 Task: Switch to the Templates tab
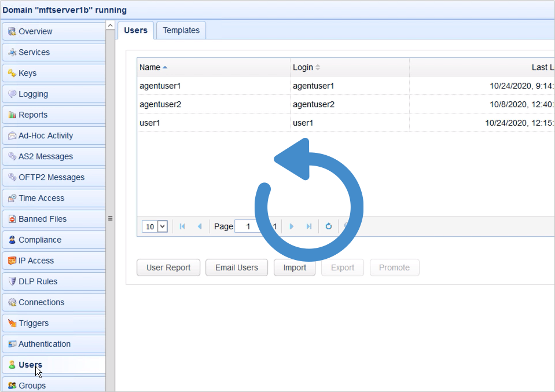(x=181, y=30)
